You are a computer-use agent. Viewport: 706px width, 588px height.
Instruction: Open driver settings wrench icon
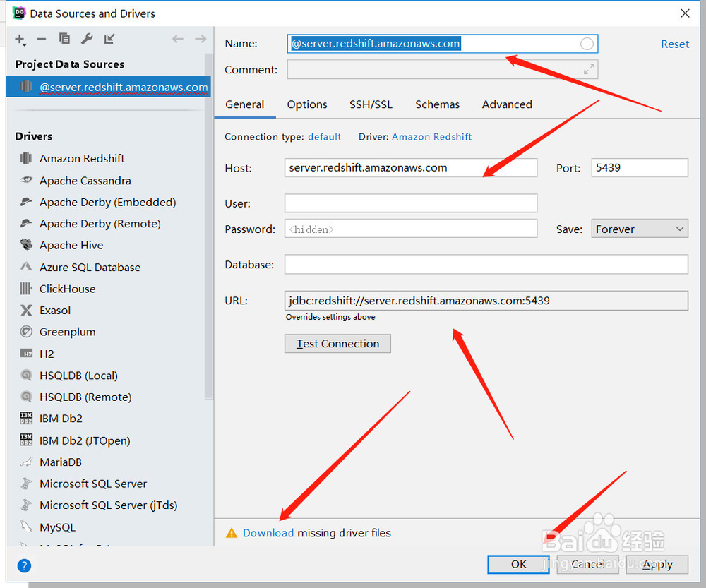(87, 39)
